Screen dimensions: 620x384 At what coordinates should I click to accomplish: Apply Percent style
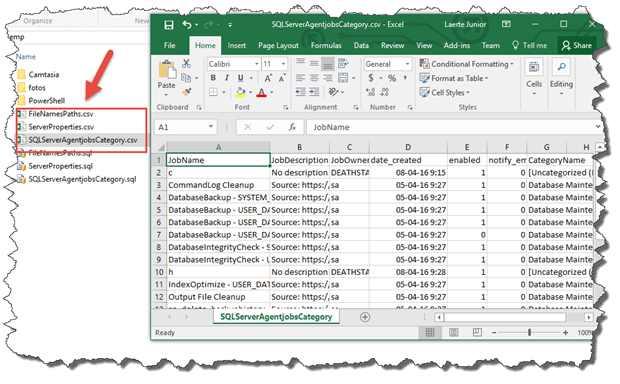(x=392, y=78)
